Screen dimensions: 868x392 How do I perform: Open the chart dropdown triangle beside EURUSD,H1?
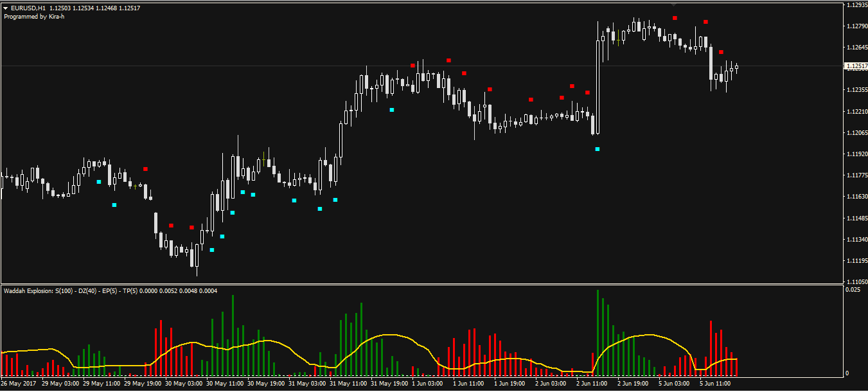click(x=6, y=8)
